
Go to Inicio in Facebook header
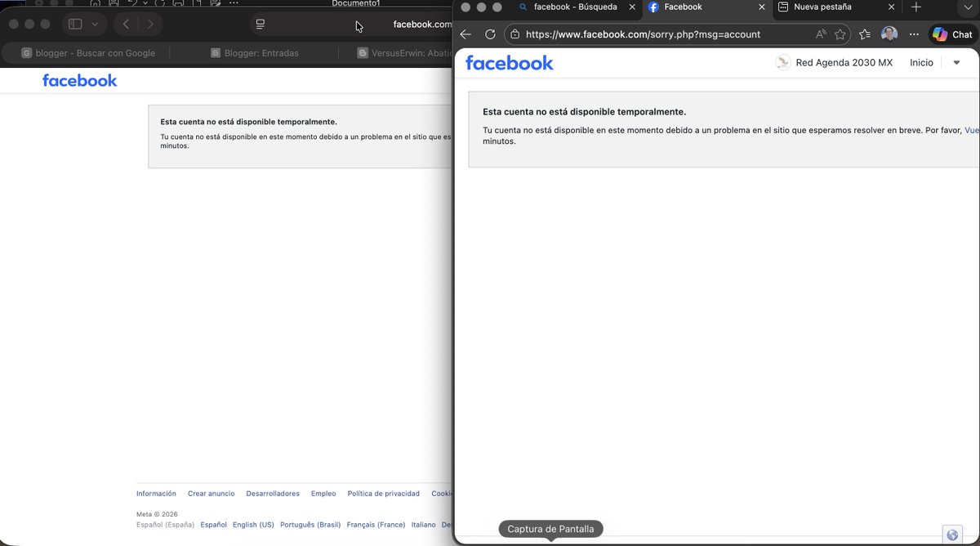point(921,63)
